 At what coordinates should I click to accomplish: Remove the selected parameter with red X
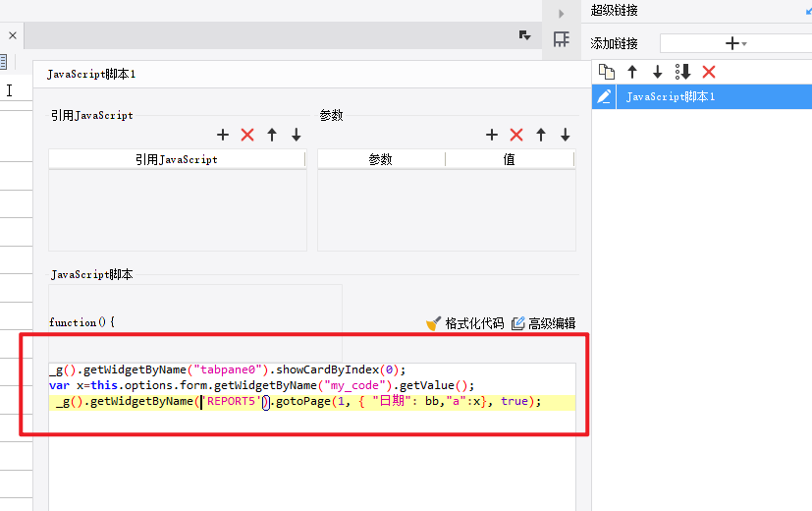click(x=516, y=135)
